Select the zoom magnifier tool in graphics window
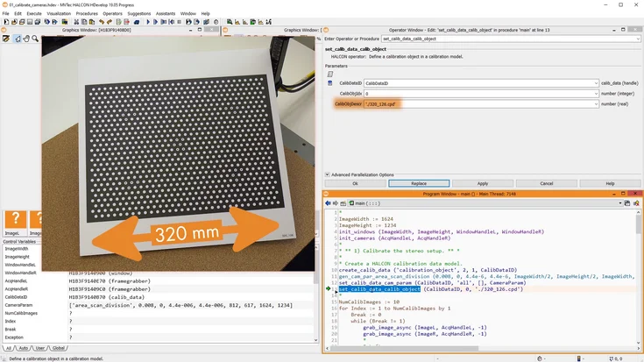The width and height of the screenshot is (644, 362). tap(36, 39)
